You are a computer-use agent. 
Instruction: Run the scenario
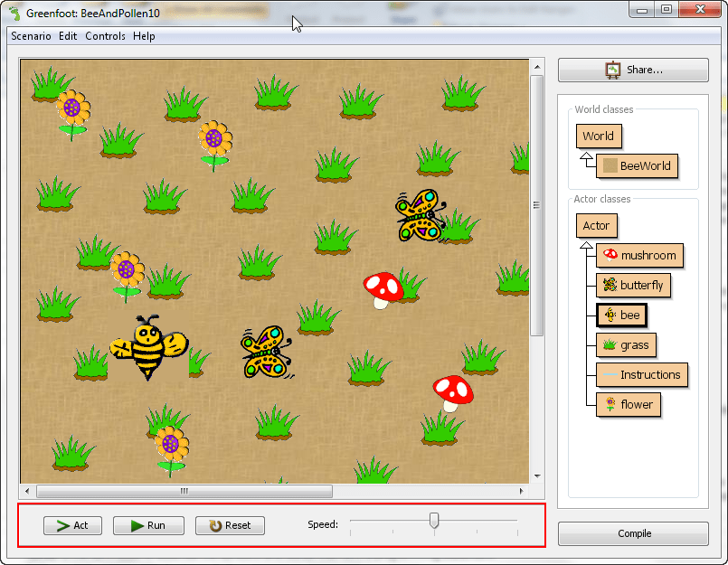tap(147, 525)
